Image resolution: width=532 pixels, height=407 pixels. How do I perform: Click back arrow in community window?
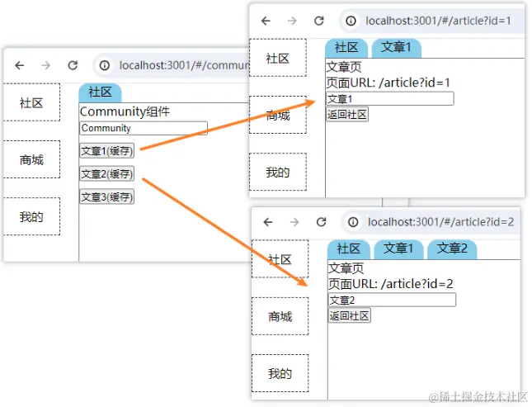tap(20, 65)
